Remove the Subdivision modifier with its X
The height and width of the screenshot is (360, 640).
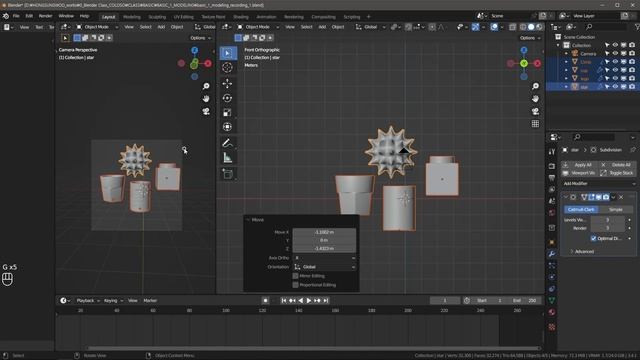click(621, 198)
